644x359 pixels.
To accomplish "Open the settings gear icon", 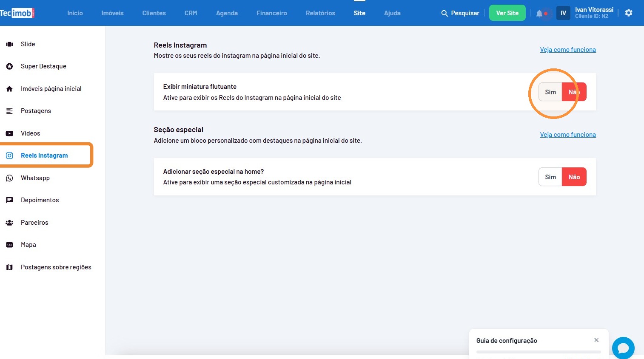I will (629, 13).
